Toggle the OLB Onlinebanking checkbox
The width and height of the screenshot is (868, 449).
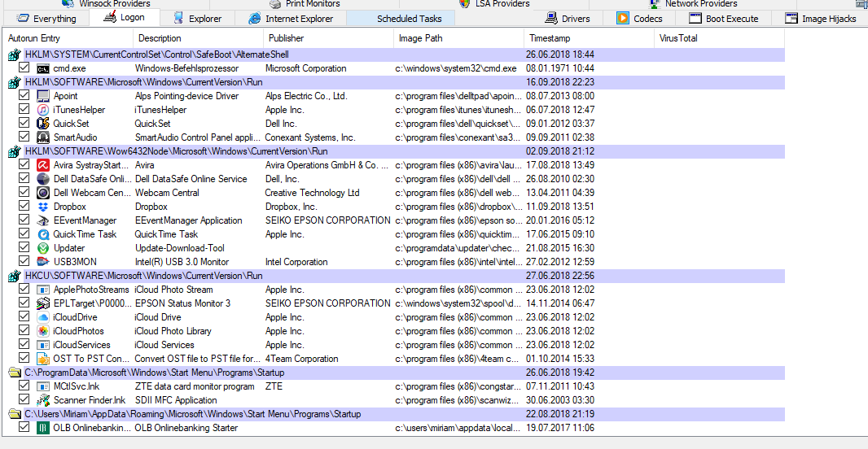[24, 427]
